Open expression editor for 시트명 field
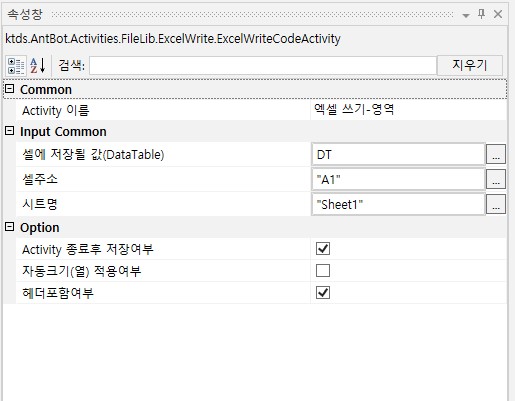 496,204
